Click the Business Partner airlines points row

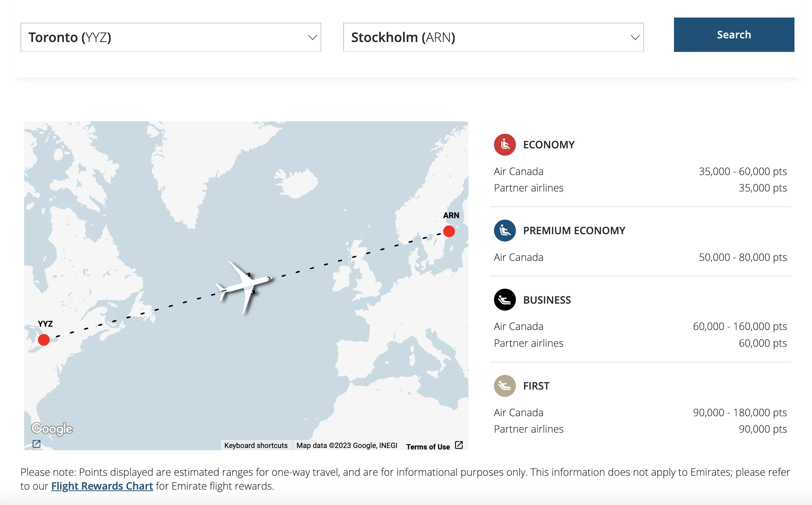pyautogui.click(x=640, y=343)
